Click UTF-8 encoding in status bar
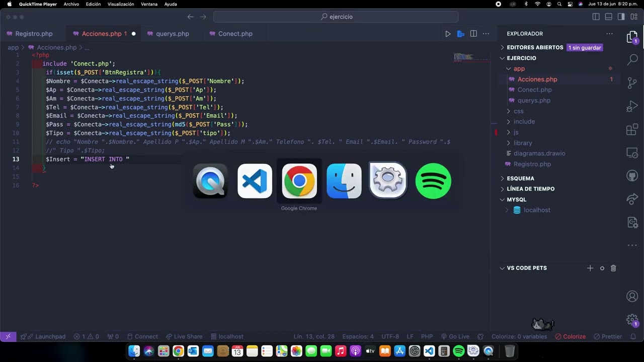 coord(390,336)
